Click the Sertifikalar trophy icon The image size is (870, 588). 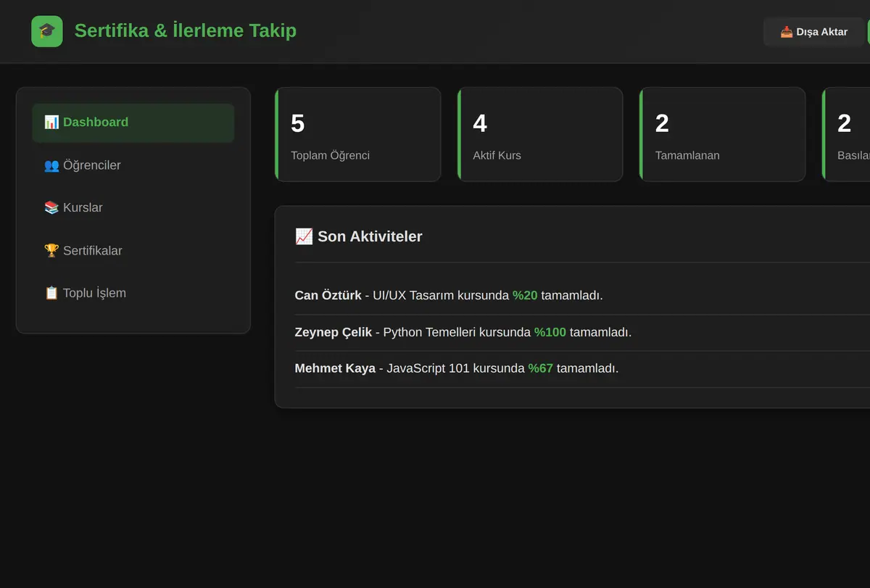coord(51,251)
